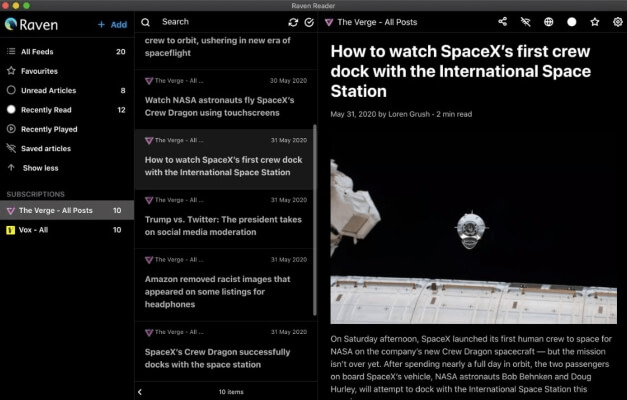
Task: Click the search magnifier icon
Action: 146,22
